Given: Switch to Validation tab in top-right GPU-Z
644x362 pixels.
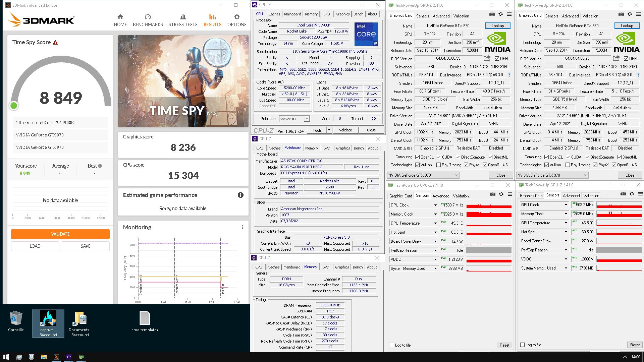Looking at the screenshot, I should 590,16.
